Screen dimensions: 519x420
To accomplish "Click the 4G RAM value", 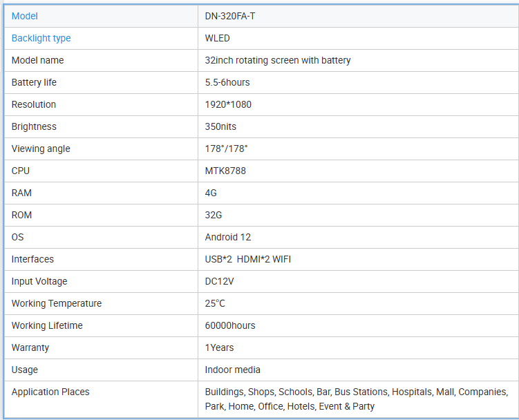I will point(211,193).
